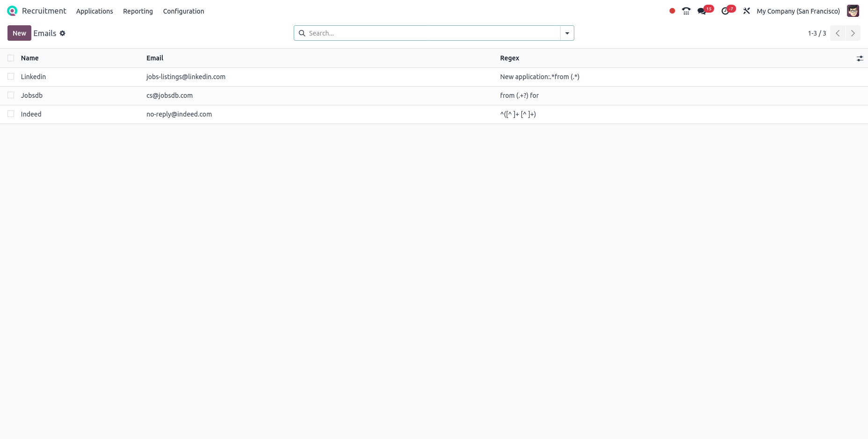Click the search magnifier icon
The height and width of the screenshot is (439, 868).
[x=302, y=33]
